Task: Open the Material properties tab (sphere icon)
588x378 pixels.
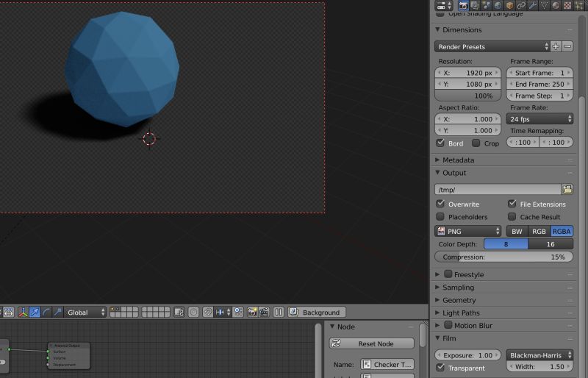Action: pyautogui.click(x=556, y=5)
